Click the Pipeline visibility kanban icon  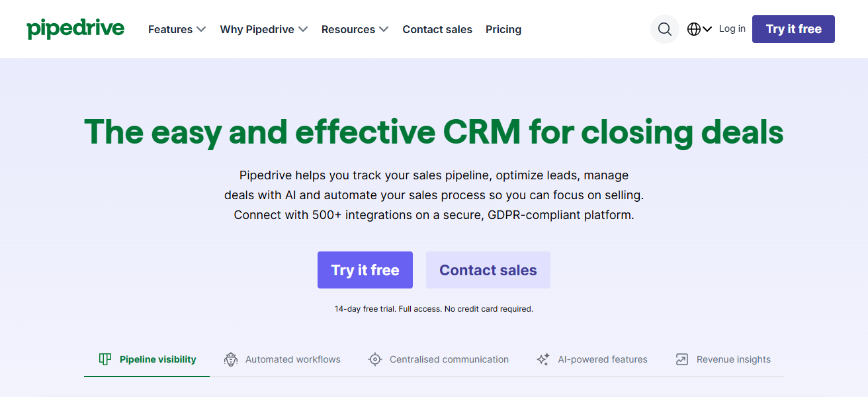105,359
